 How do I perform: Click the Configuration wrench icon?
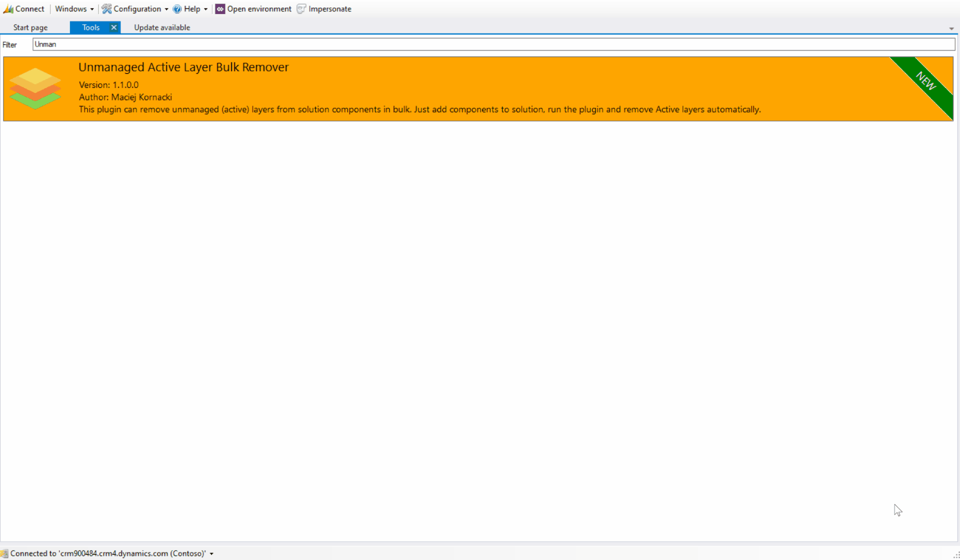click(x=106, y=9)
